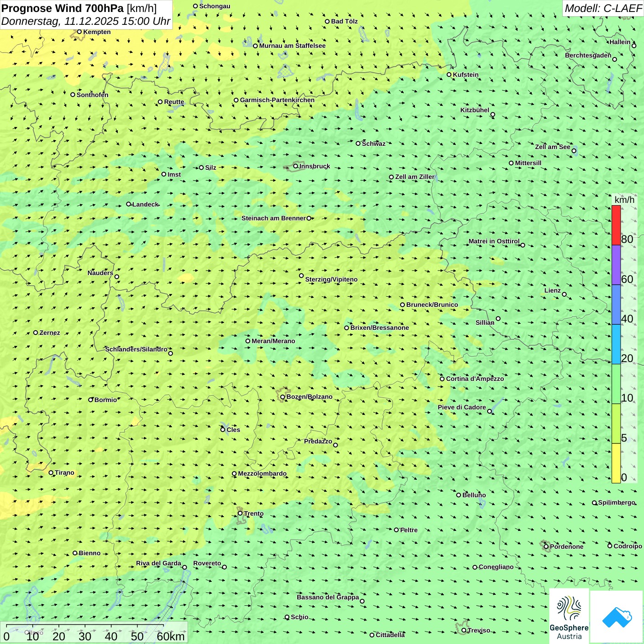The image size is (644, 644).
Task: Click the Matrei in Osttirol marker
Action: pos(523,245)
